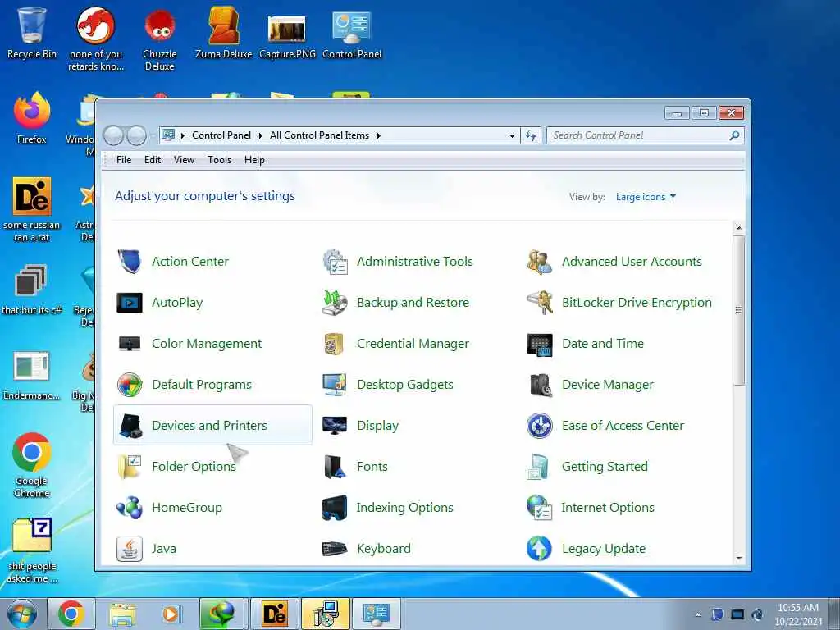Open the Windows Start button
Image resolution: width=840 pixels, height=630 pixels.
click(x=22, y=614)
